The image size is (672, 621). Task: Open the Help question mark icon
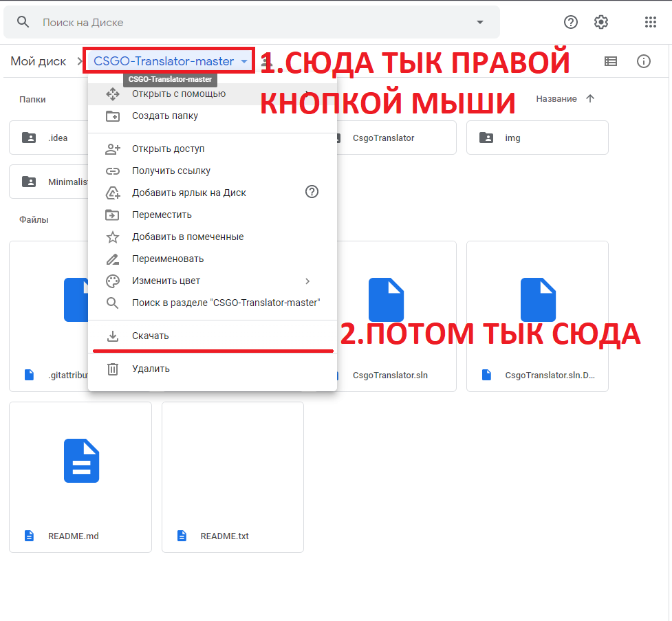tap(570, 22)
